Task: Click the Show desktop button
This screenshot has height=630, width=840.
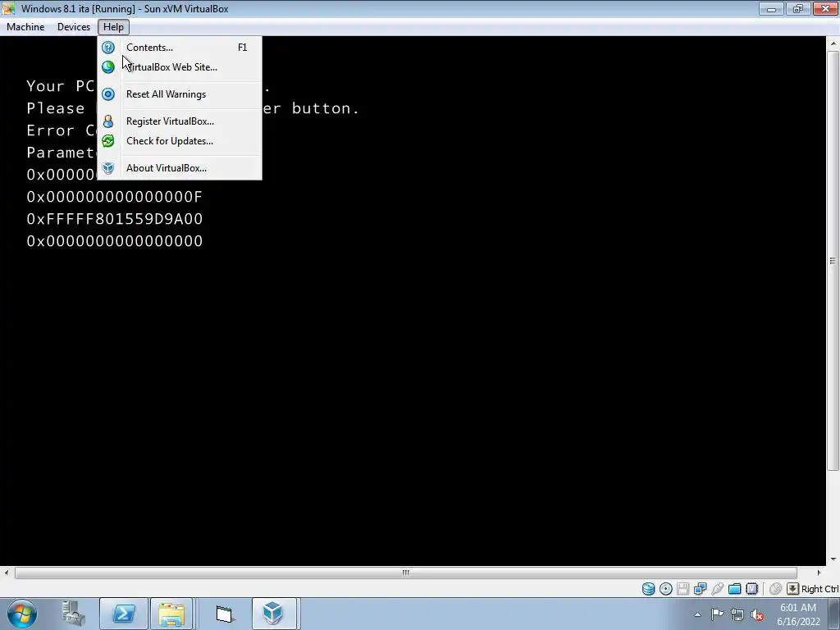Action: [834, 614]
